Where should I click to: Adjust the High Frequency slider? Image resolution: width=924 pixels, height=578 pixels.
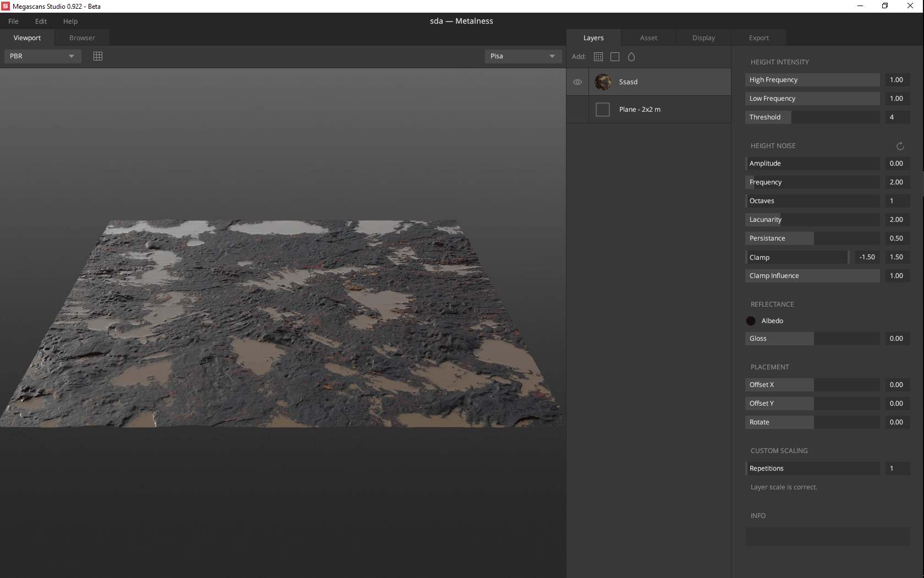812,80
